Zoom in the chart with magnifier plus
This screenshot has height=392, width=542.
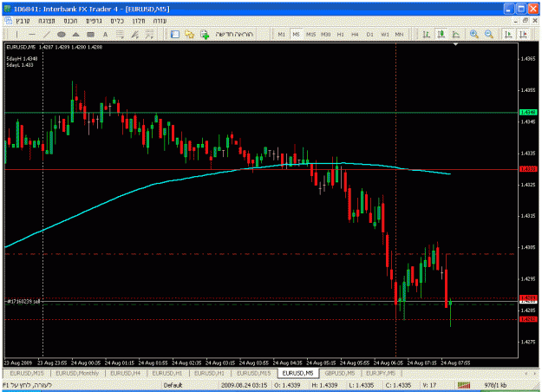click(x=473, y=34)
